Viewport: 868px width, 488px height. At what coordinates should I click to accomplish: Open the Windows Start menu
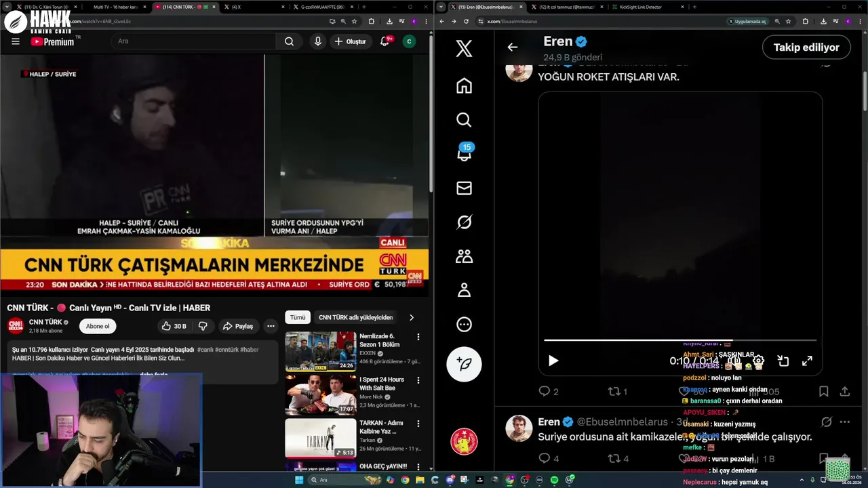coord(299,480)
